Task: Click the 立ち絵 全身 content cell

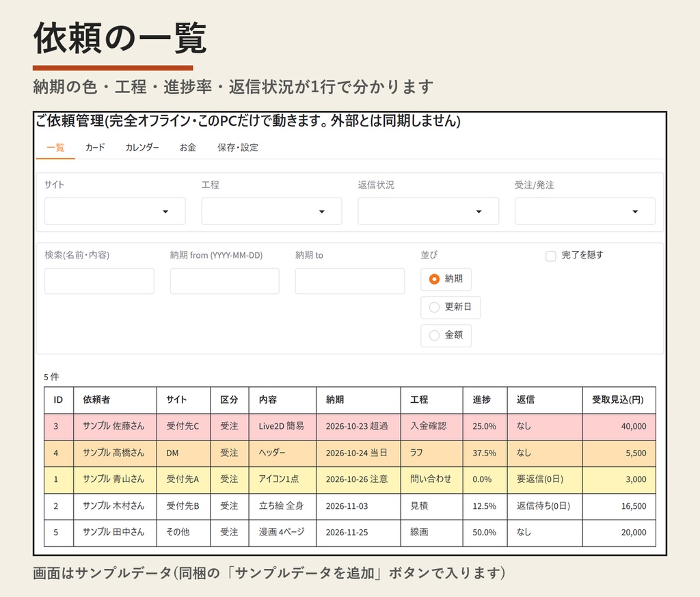Action: coord(282,506)
